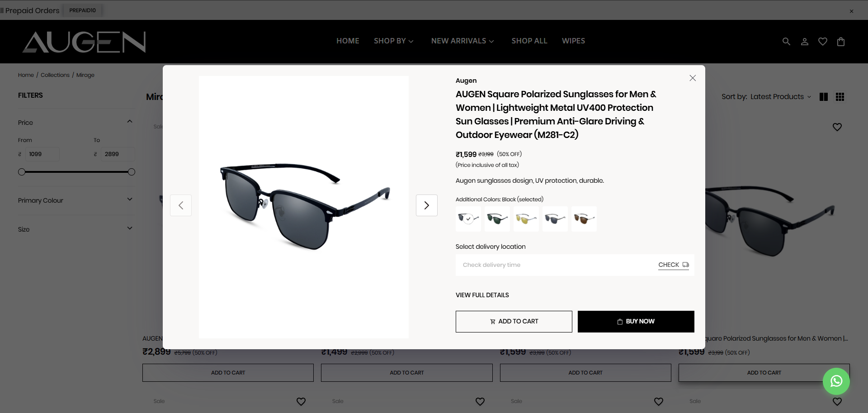The height and width of the screenshot is (413, 868).
Task: Go to HOME menu item
Action: [348, 41]
